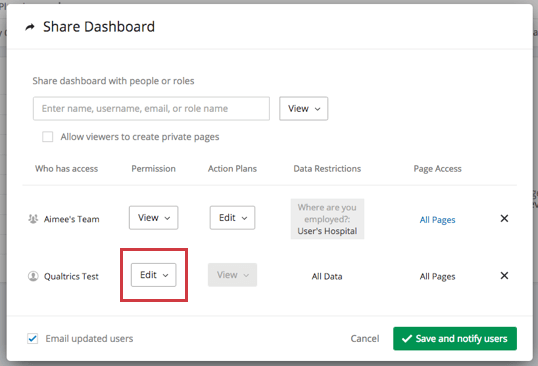Click the share arrow icon beside Share Dashboard

tap(30, 27)
